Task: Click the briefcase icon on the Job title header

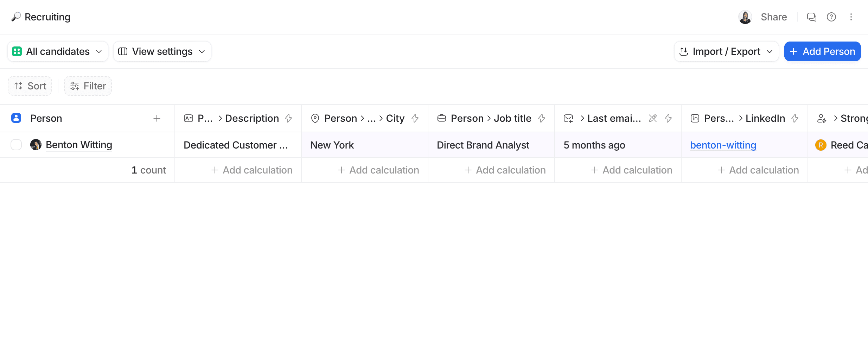Action: [x=441, y=118]
